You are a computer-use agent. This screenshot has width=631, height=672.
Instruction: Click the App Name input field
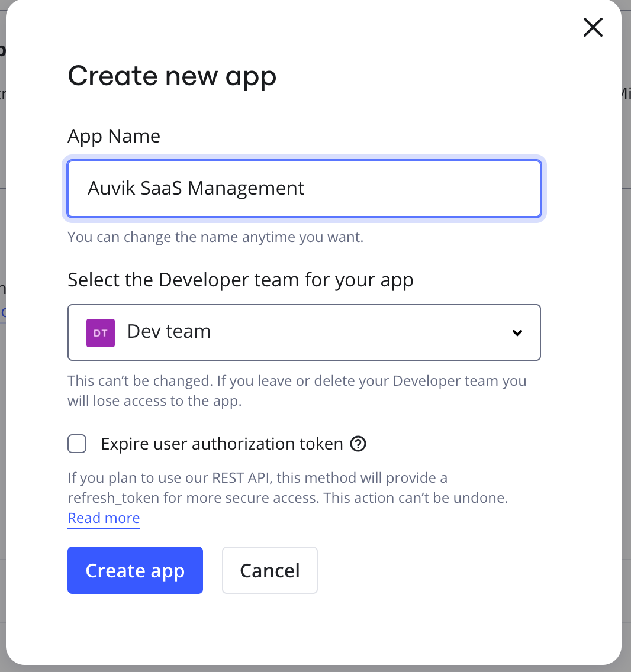(304, 189)
